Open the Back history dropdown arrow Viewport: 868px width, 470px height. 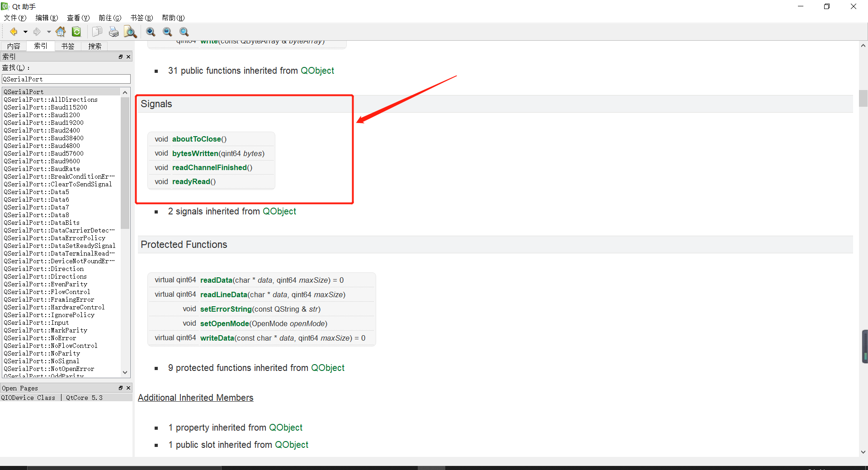click(25, 32)
